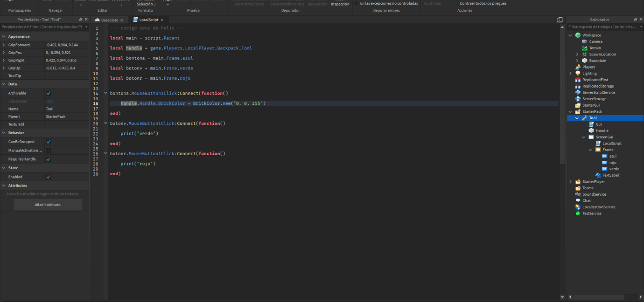
Task: Click the Terrain icon in Explorer
Action: click(584, 48)
